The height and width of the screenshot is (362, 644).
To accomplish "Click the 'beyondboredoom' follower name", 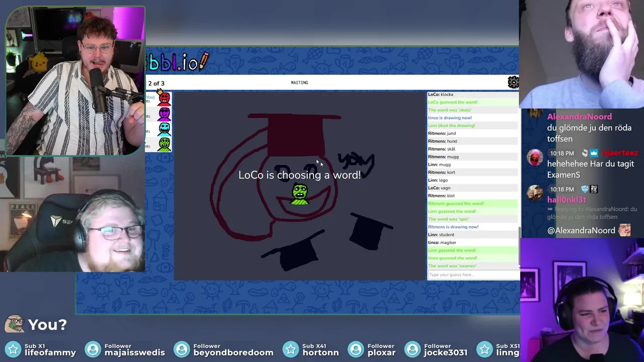I will [x=233, y=352].
